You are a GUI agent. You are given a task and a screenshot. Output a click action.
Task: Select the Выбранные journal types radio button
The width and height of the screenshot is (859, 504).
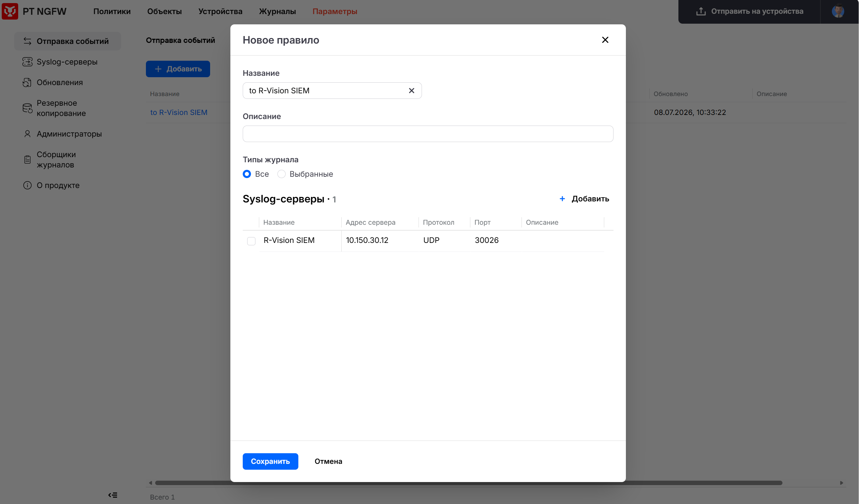[282, 174]
